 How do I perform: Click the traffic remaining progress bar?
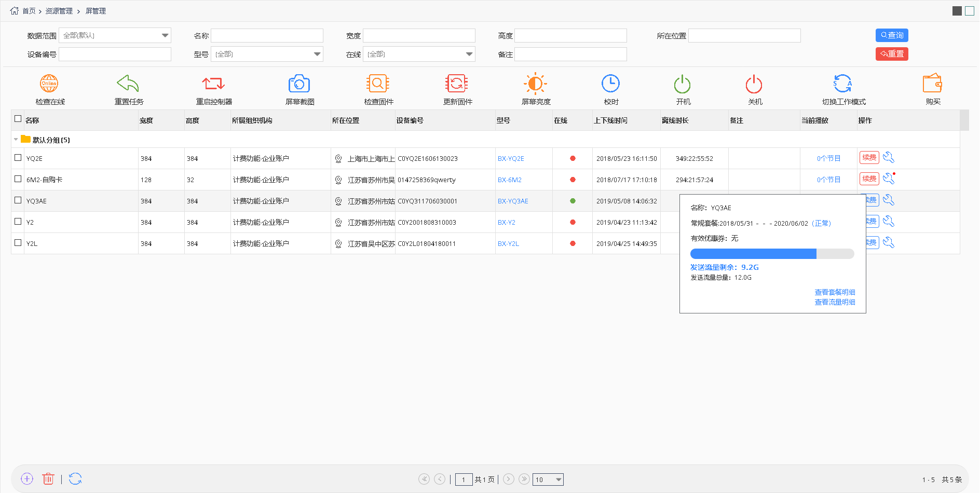[x=772, y=254]
